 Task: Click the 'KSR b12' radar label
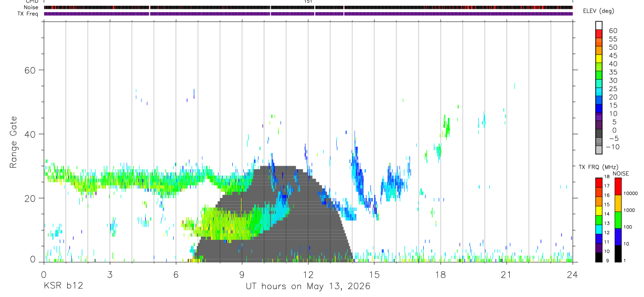coord(63,286)
